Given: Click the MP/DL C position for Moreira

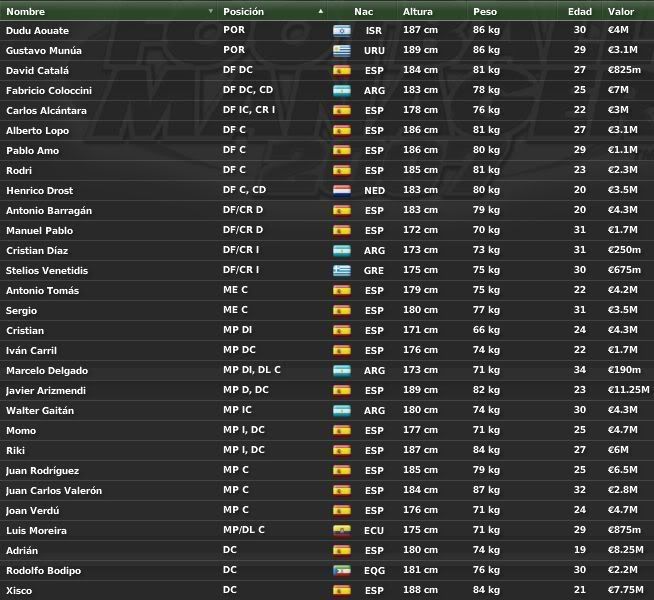Looking at the screenshot, I should tap(244, 530).
